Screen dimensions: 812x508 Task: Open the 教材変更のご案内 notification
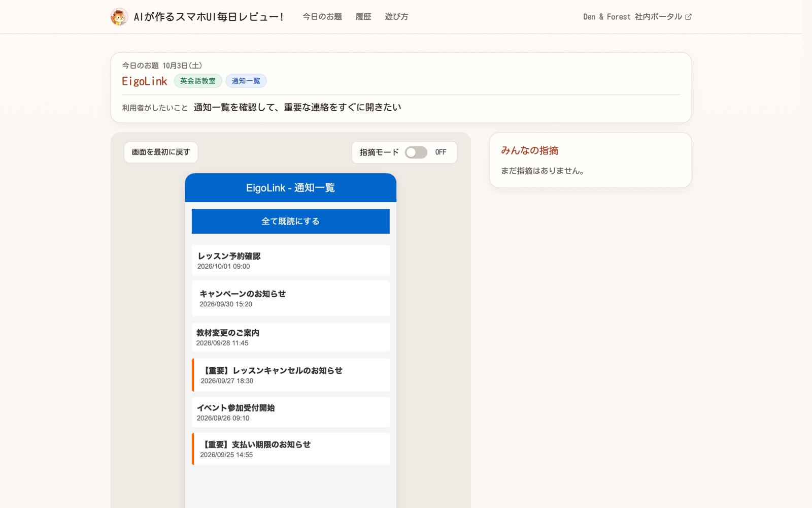(290, 337)
